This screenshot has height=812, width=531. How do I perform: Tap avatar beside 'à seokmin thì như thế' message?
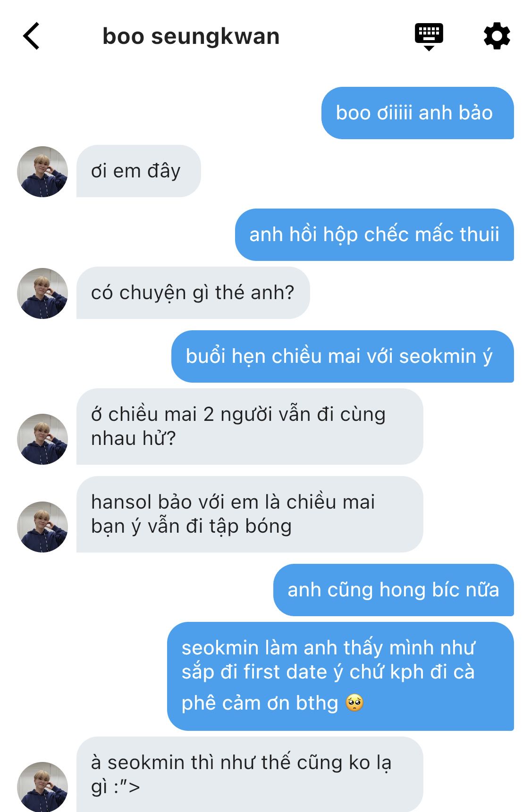(42, 787)
